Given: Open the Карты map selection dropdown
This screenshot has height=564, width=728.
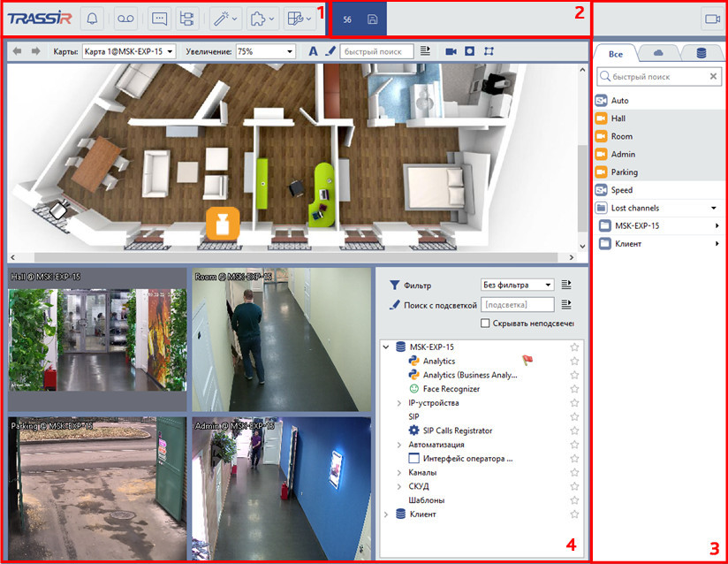Looking at the screenshot, I should (128, 51).
